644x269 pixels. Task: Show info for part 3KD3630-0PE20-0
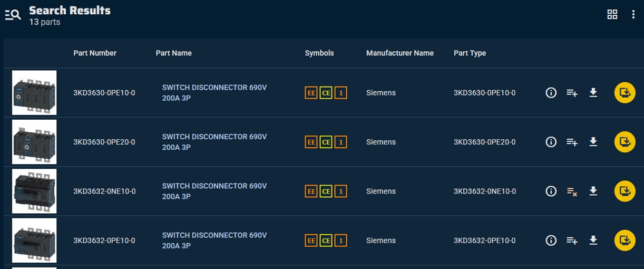(551, 142)
